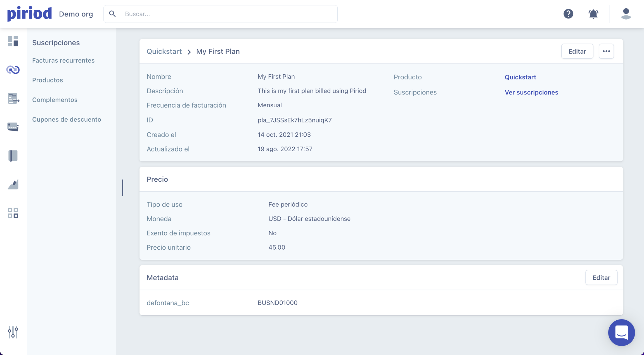
Task: Select Cupones de descuento menu item
Action: [67, 119]
